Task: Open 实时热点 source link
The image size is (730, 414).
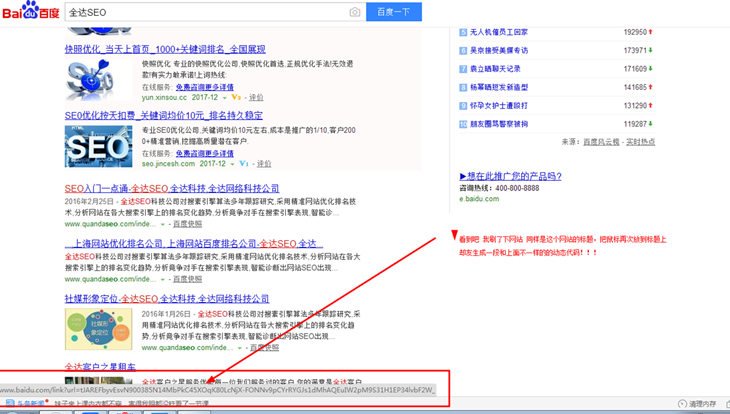Action: (640, 142)
